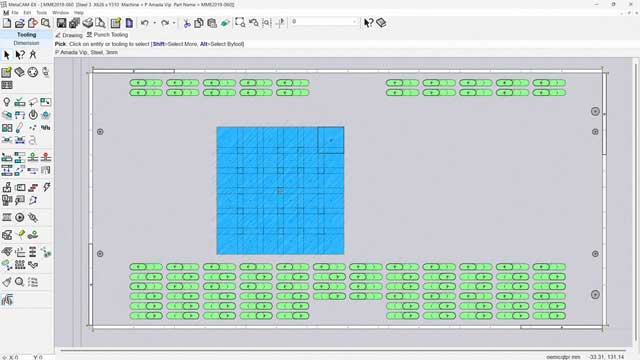Switch to the Drawing tab
Image resolution: width=640 pixels, height=360 pixels.
click(x=69, y=35)
